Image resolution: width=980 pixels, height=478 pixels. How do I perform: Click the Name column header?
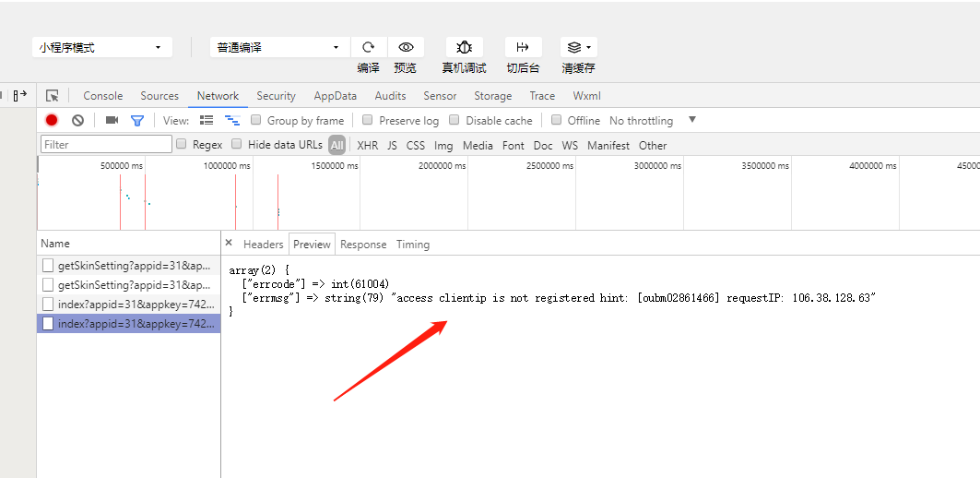tap(129, 244)
